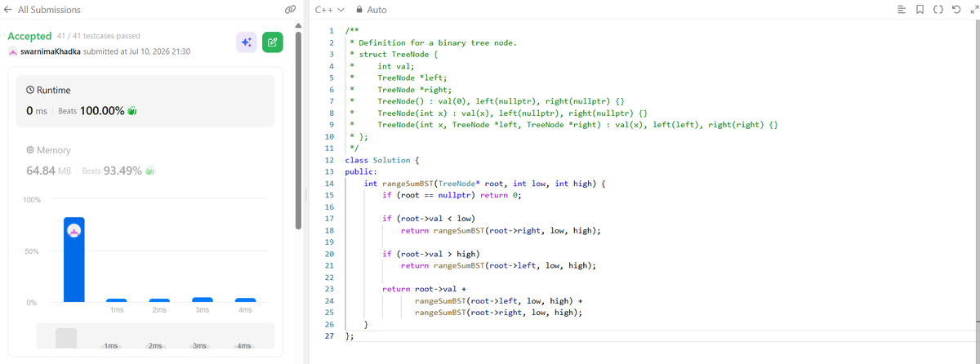Click 'if (root->val > high)' line
This screenshot has width=980, height=364.
point(431,255)
